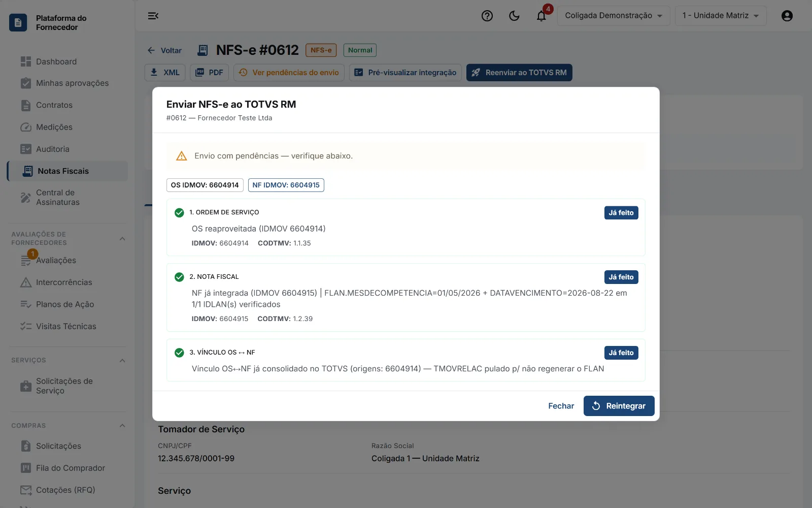Click the Cotações (RFQ) envelope icon
Viewport: 812px width, 508px height.
point(26,490)
